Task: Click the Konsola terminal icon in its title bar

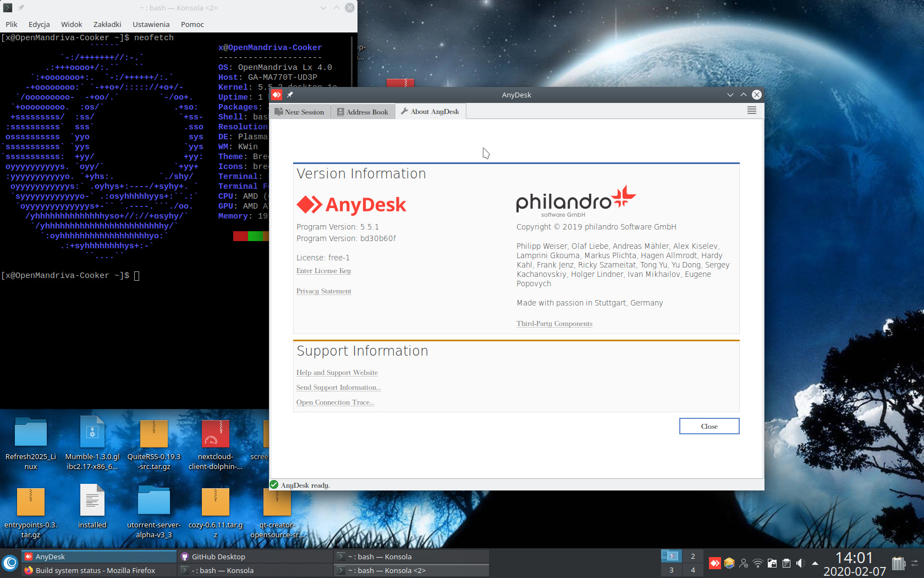Action: (8, 8)
